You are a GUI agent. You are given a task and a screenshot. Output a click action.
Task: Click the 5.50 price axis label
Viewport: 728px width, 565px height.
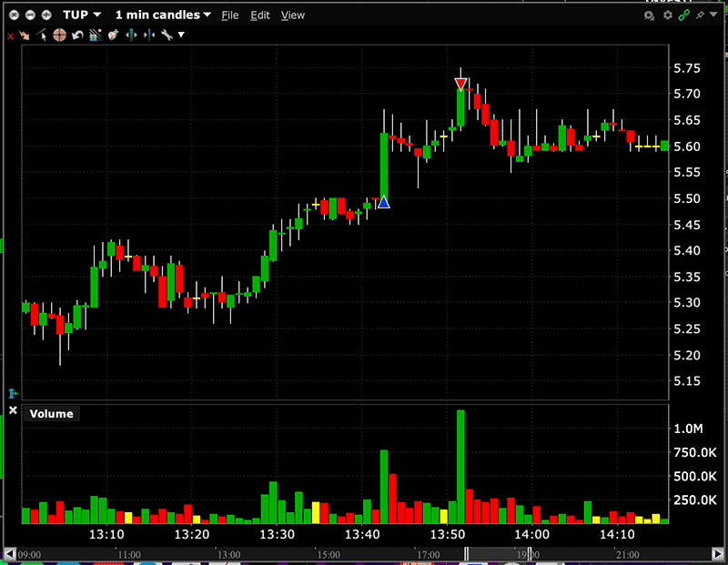(x=687, y=198)
